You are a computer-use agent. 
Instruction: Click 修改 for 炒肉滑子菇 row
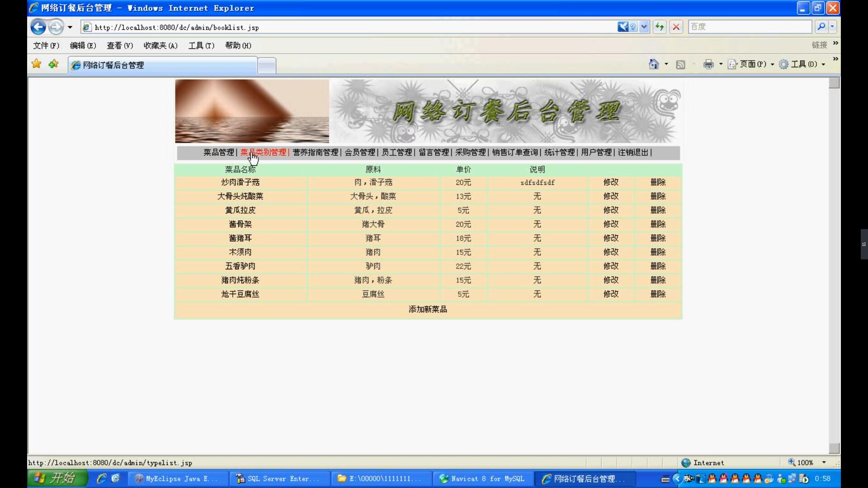pos(611,183)
